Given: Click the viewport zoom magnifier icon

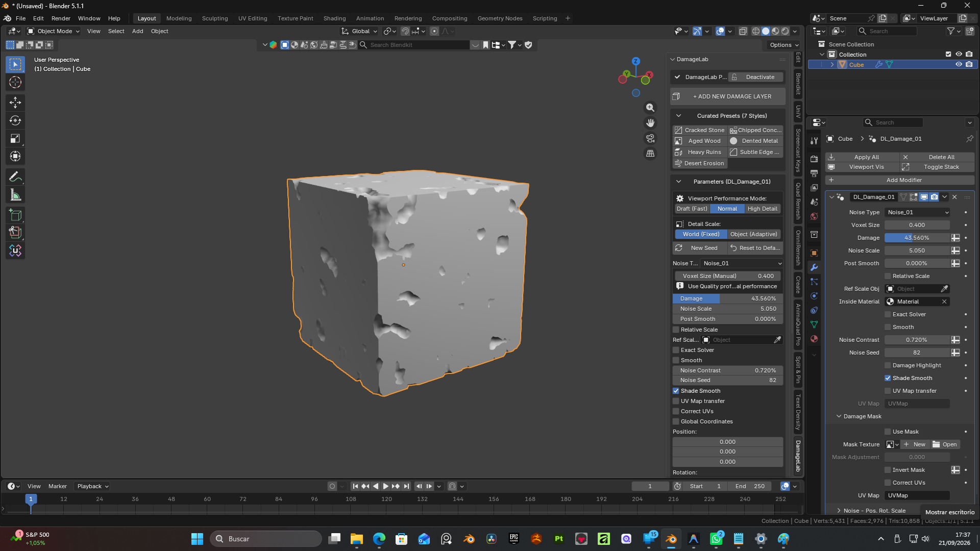Looking at the screenshot, I should (650, 108).
